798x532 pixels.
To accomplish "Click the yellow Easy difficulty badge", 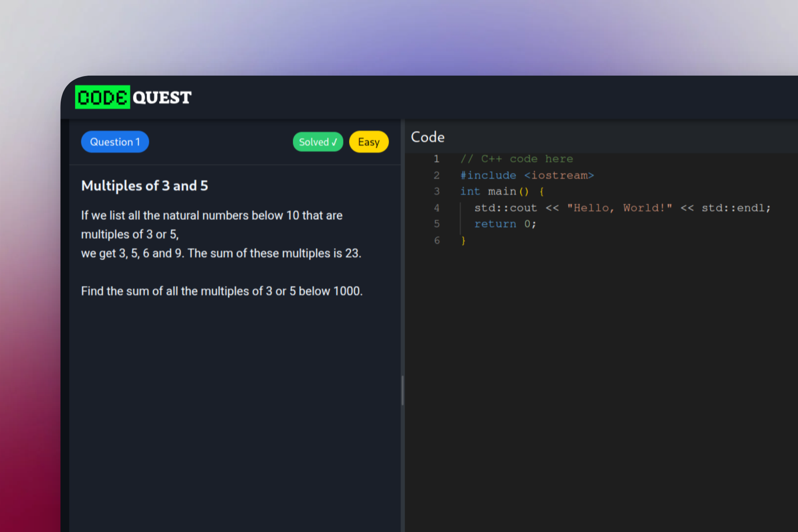I will coord(369,142).
